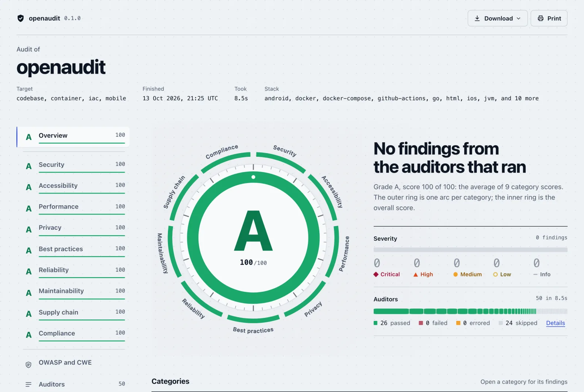Click the download arrow icon
The width and height of the screenshot is (584, 392).
477,18
